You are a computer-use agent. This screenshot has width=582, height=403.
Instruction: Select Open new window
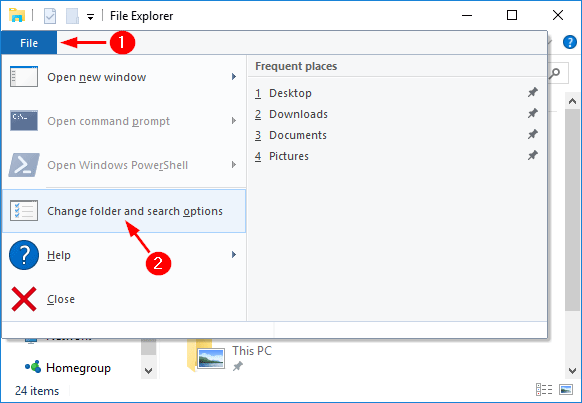(124, 77)
